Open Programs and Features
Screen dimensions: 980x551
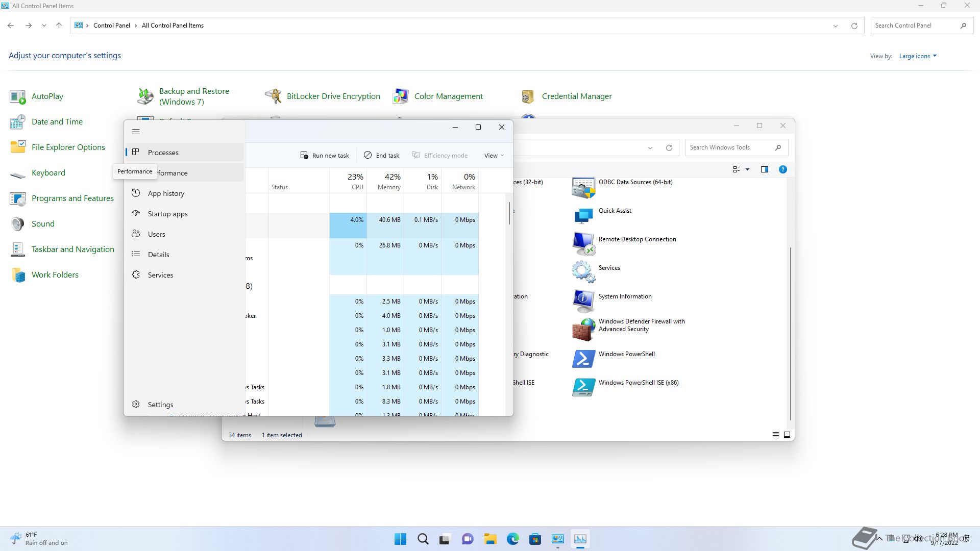(x=62, y=198)
